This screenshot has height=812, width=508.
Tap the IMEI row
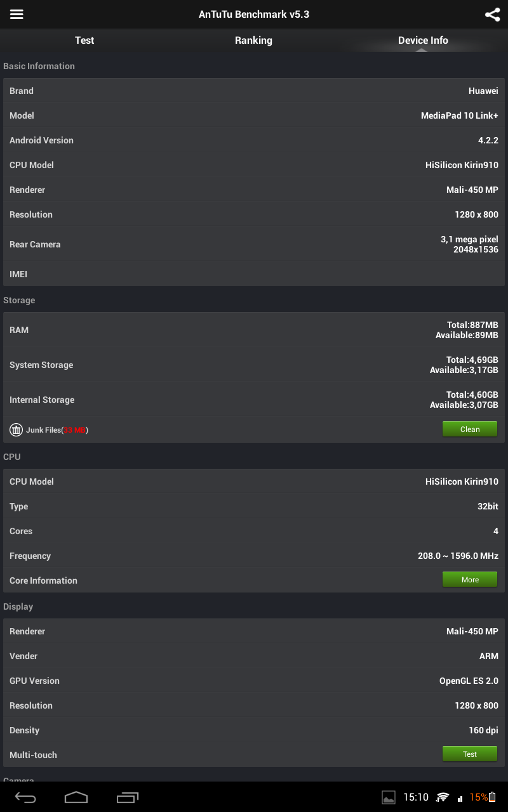point(254,274)
